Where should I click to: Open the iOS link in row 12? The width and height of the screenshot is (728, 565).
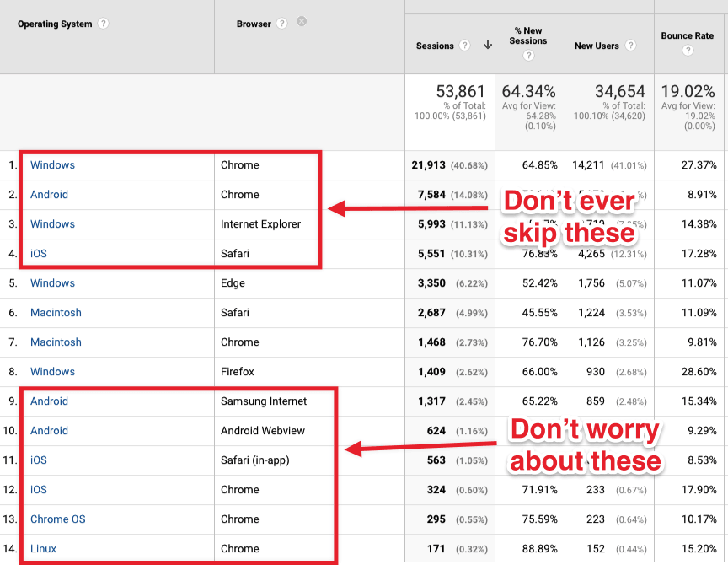[39, 490]
